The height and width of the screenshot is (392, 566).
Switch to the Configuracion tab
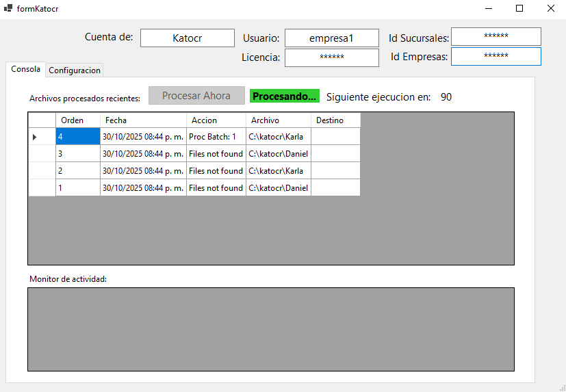pos(75,70)
